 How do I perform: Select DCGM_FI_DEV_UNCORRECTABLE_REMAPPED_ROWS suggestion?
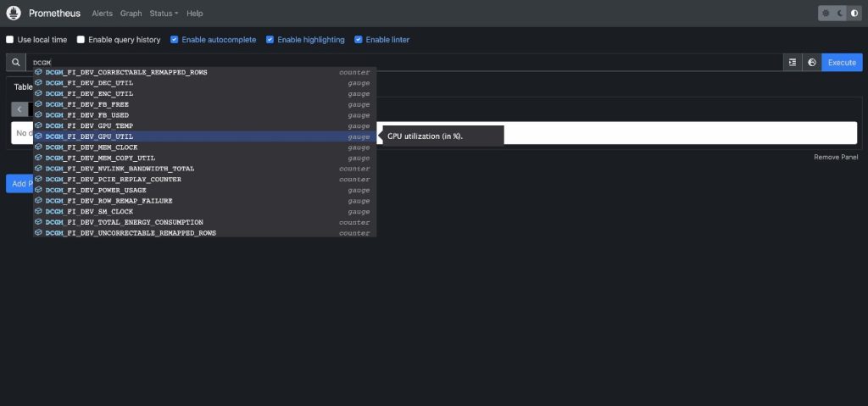[205, 232]
